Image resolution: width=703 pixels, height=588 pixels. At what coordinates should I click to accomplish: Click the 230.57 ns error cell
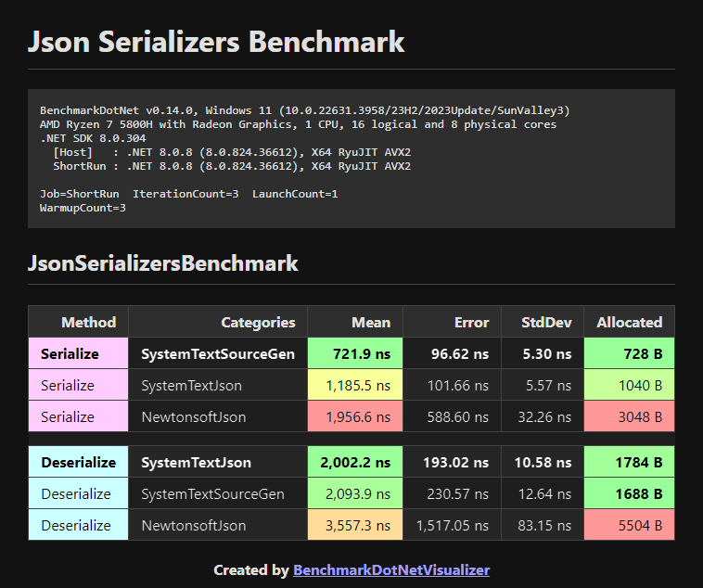pos(452,493)
